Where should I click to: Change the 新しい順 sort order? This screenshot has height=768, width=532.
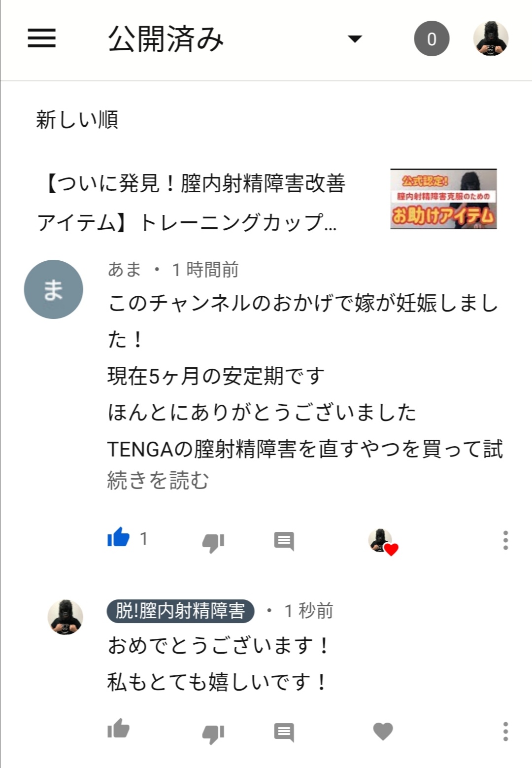pyautogui.click(x=77, y=120)
